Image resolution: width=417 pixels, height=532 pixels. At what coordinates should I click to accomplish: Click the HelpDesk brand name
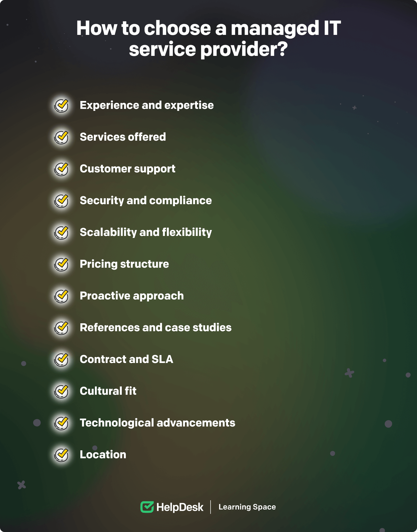click(180, 507)
